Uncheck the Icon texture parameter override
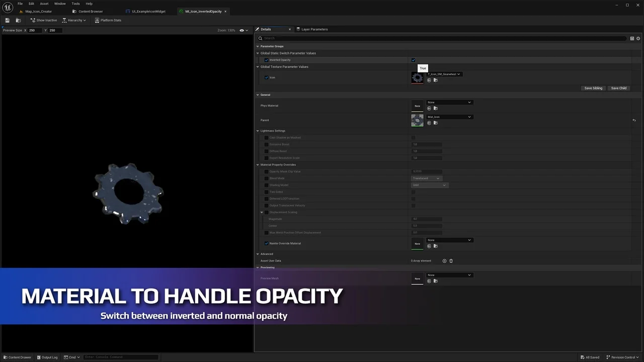 (267, 77)
